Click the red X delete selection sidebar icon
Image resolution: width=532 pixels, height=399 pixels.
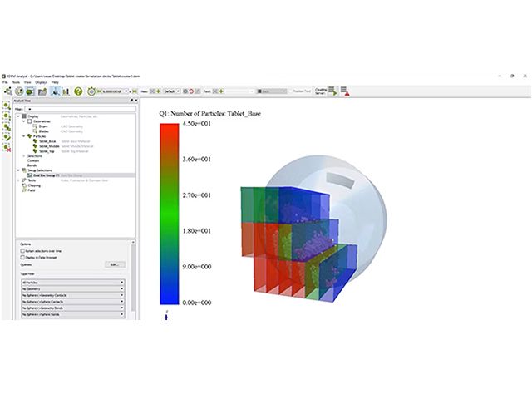pos(7,148)
